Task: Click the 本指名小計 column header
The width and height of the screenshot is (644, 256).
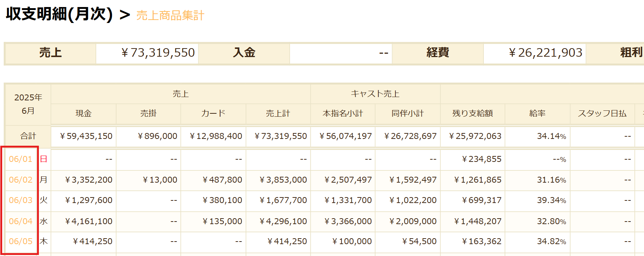Action: pyautogui.click(x=343, y=113)
